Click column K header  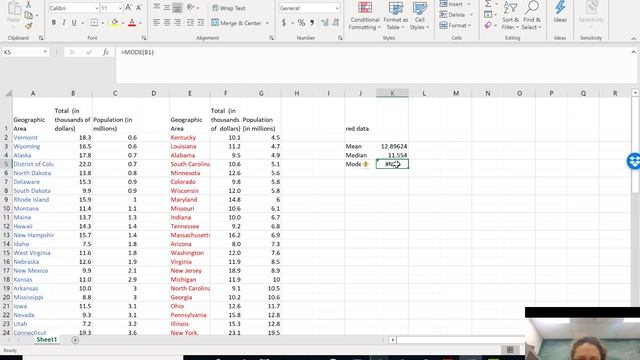(x=392, y=93)
